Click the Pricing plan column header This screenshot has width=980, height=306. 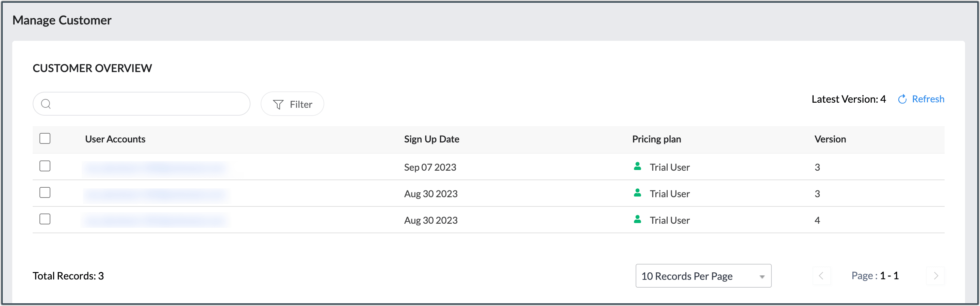pyautogui.click(x=656, y=139)
